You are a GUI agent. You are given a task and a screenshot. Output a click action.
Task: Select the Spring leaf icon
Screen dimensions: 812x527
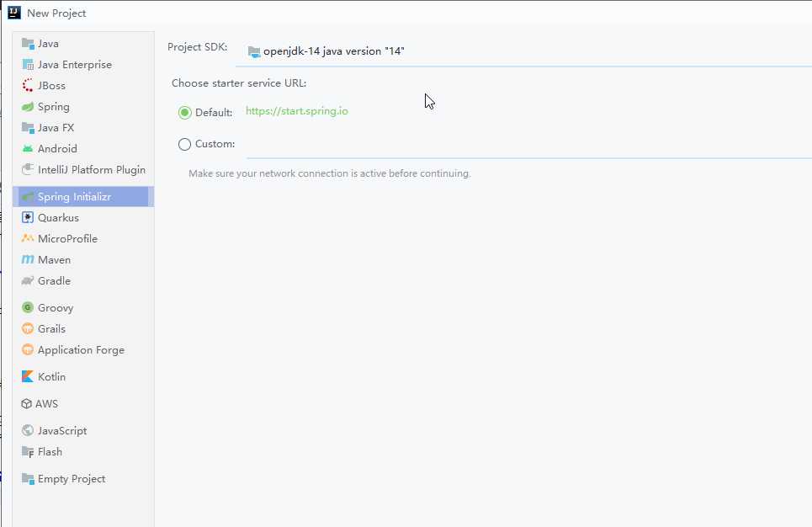(x=28, y=107)
